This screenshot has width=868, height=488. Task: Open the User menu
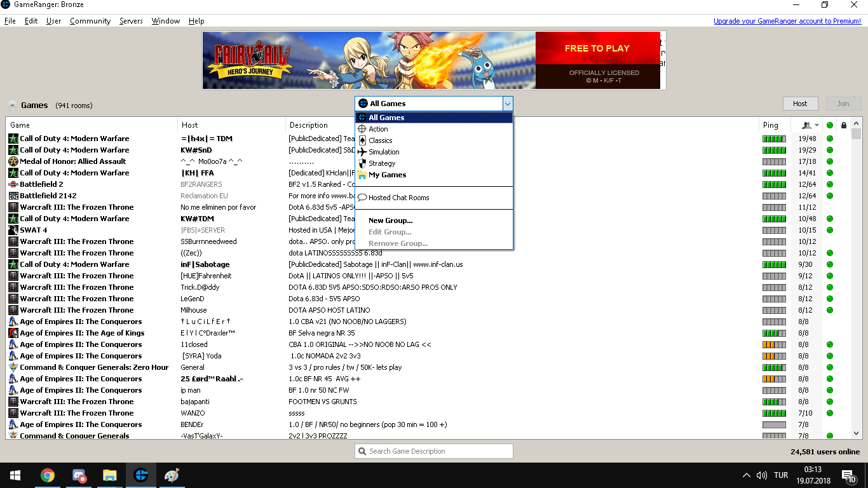[x=54, y=21]
